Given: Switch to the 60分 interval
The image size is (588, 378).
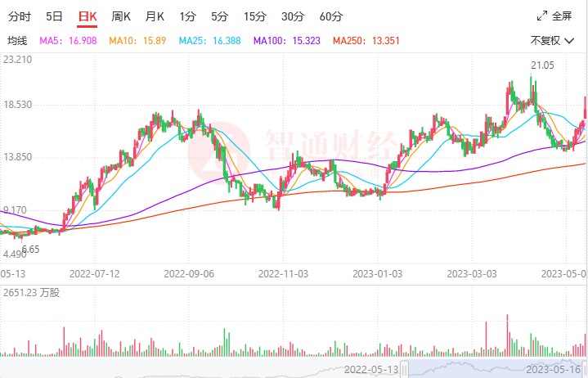Looking at the screenshot, I should point(331,16).
